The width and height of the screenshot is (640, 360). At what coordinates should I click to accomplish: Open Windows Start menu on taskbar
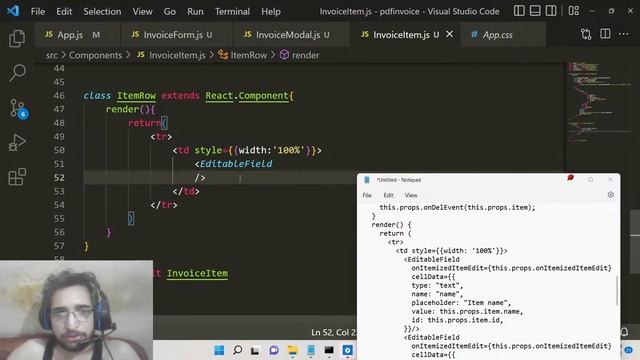click(219, 350)
